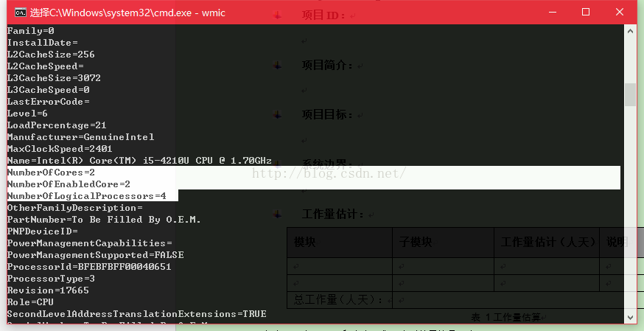
Task: Click the 'Name=Intel(R) Core(TM) i5-4210U' line
Action: pos(139,161)
